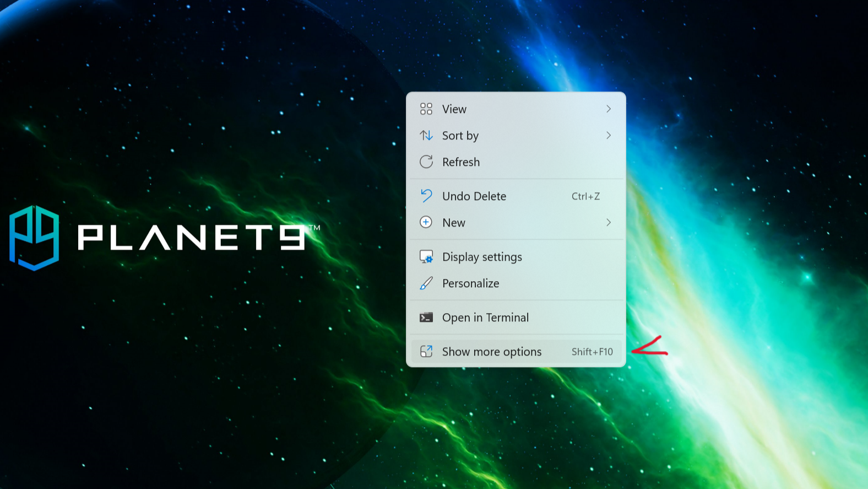Viewport: 868px width, 489px height.
Task: Click the Personalize paintbrush icon
Action: point(426,283)
